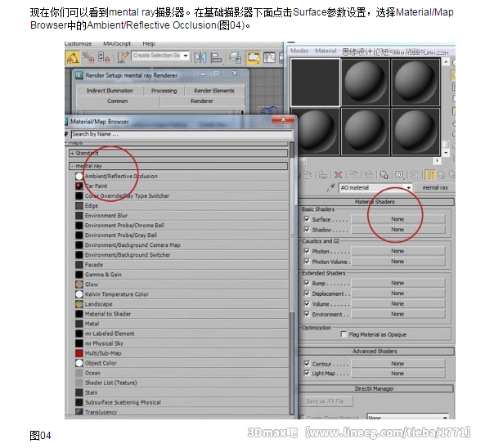Toggle the Spinner Snap tool

(x=104, y=58)
